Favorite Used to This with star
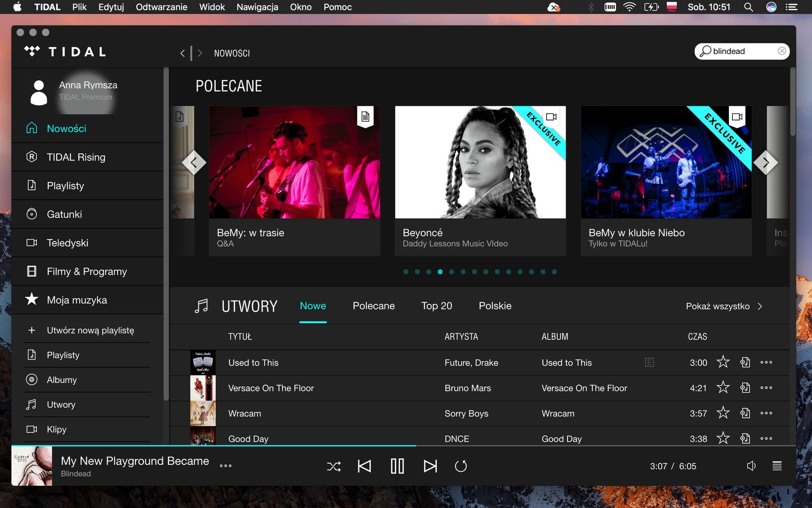Image resolution: width=812 pixels, height=508 pixels. [x=723, y=362]
